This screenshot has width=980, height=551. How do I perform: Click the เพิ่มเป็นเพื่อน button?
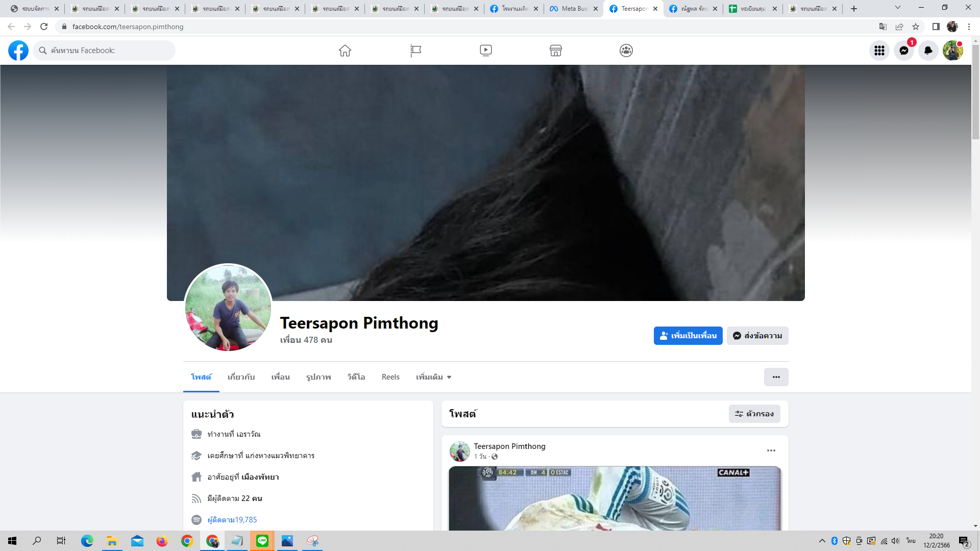pos(688,336)
